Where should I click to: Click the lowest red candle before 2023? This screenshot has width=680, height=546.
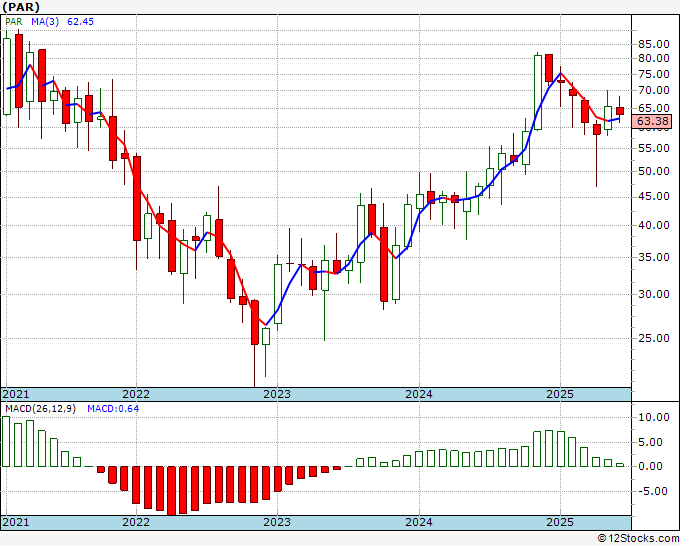pyautogui.click(x=255, y=322)
